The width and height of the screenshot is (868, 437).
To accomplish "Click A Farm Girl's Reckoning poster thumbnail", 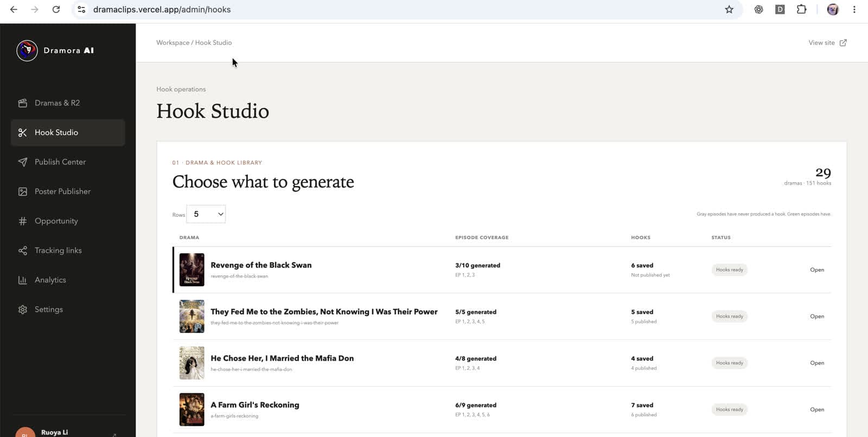I will point(192,410).
